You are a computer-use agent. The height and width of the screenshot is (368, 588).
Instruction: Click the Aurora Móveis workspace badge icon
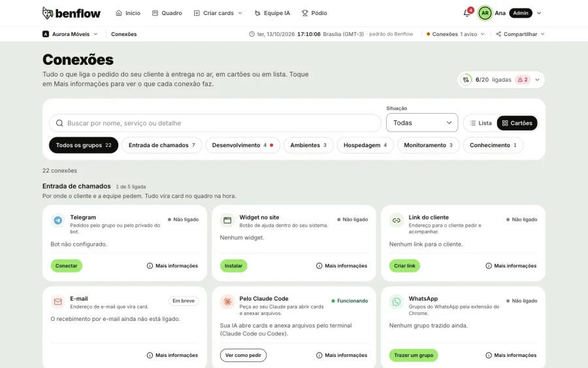(45, 34)
